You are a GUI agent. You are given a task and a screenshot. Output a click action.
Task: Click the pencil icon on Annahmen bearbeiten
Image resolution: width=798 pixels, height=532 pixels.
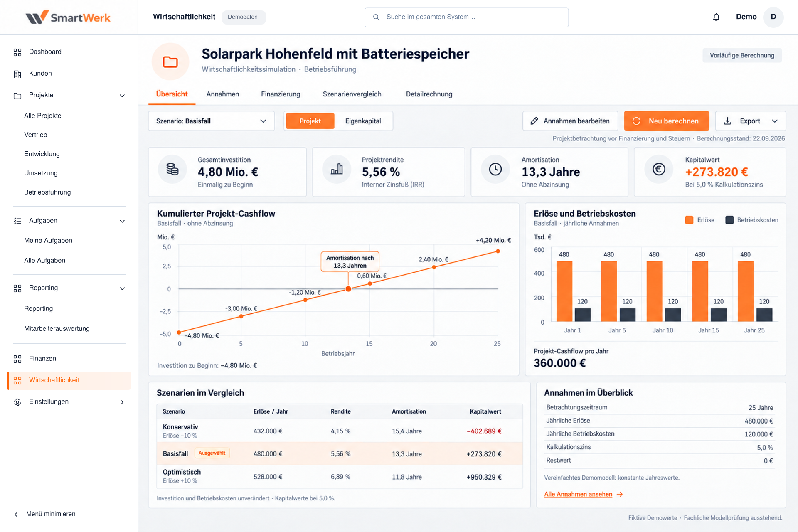pyautogui.click(x=534, y=121)
